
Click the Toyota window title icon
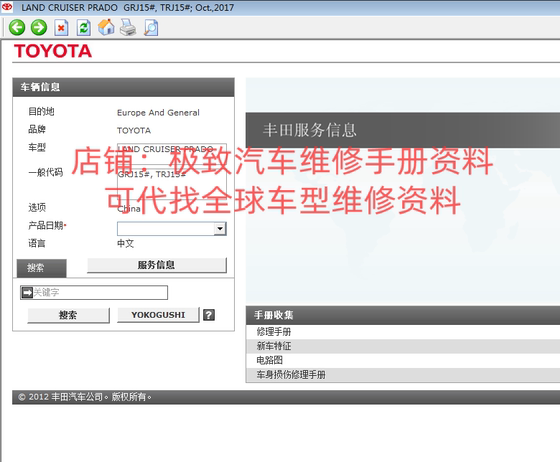click(7, 7)
